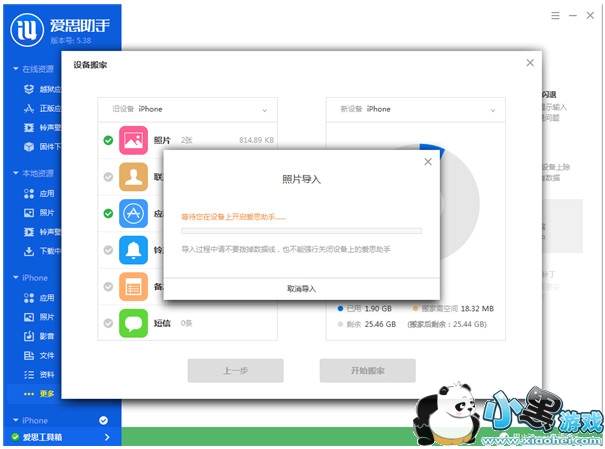Open local 照片 under 本地资源
Screen dimensions: 605x449
tap(39, 213)
